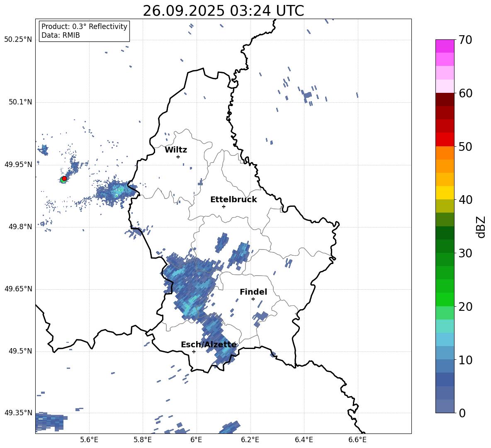Click the colorbar value 60
This screenshot has width=491, height=448.
465,93
